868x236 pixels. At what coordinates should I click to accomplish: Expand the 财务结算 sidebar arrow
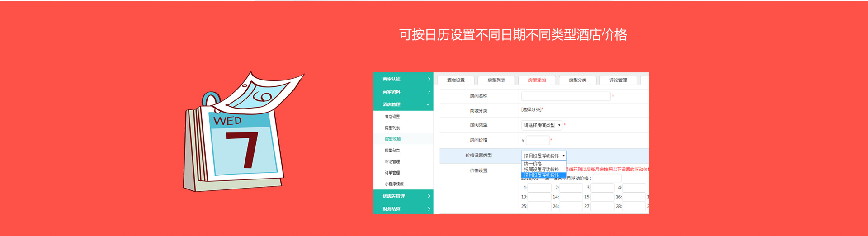tap(429, 209)
